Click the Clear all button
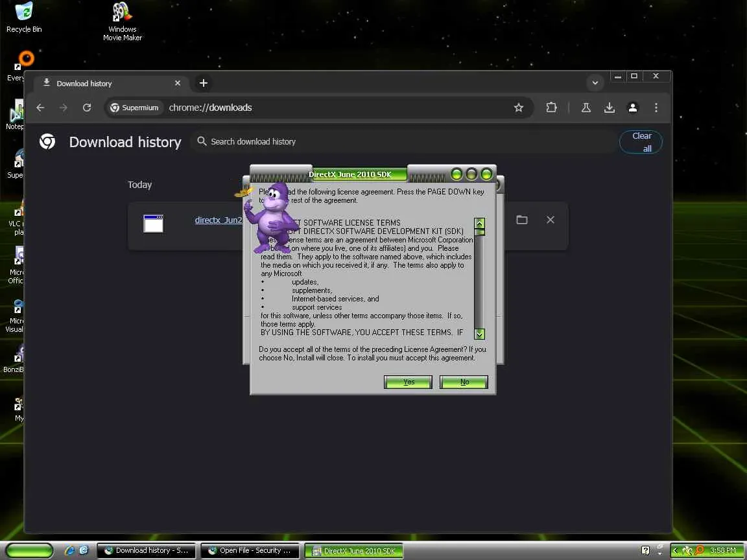The image size is (747, 560). (x=641, y=142)
